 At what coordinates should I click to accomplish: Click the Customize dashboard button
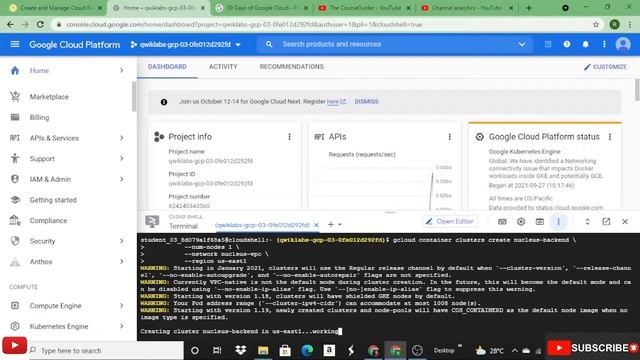(605, 67)
